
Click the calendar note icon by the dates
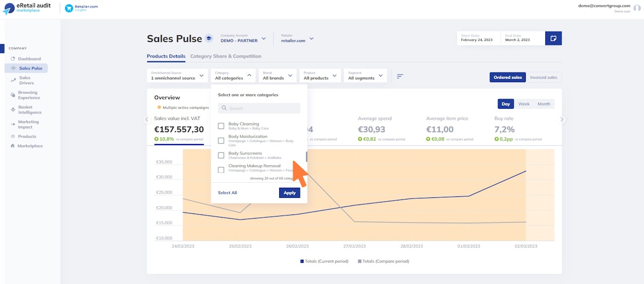(553, 38)
